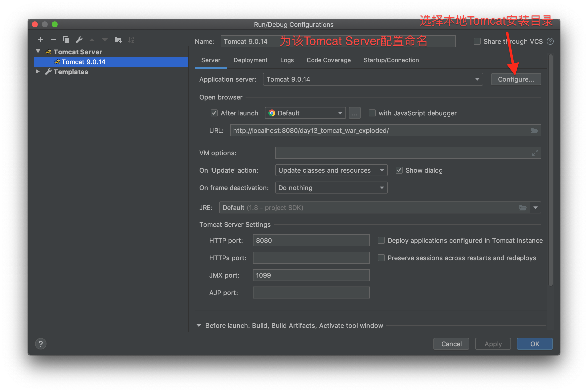Open the Startup/Connection tab
Viewport: 588px width, 392px height.
pyautogui.click(x=391, y=60)
